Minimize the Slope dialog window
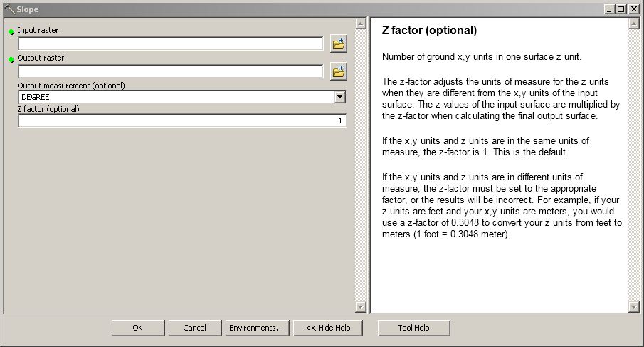644x347 pixels. pyautogui.click(x=610, y=9)
